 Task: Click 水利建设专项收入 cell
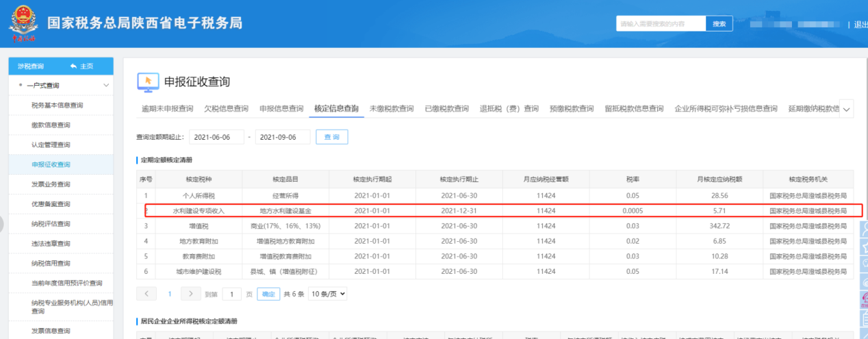199,211
